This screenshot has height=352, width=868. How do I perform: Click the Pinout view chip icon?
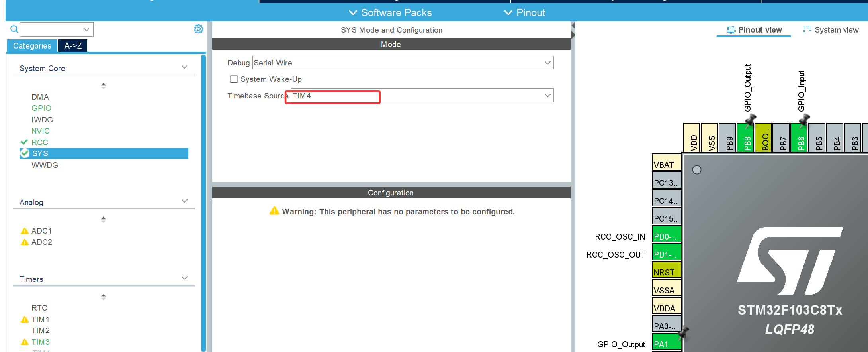coord(731,30)
